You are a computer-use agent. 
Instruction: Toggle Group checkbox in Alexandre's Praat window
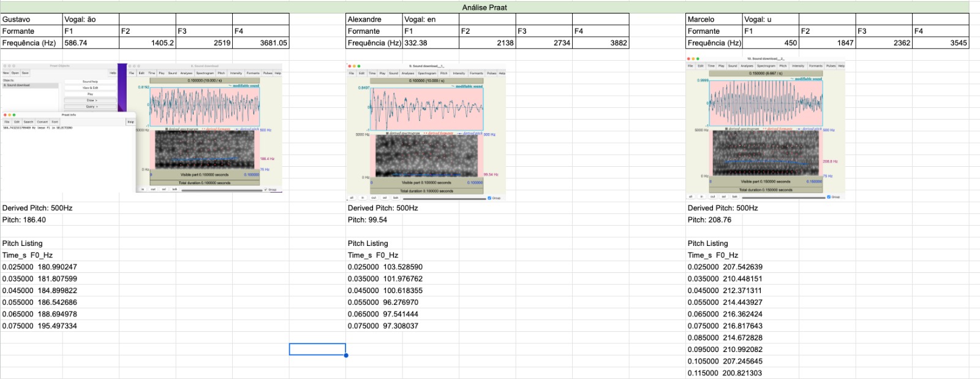[489, 198]
